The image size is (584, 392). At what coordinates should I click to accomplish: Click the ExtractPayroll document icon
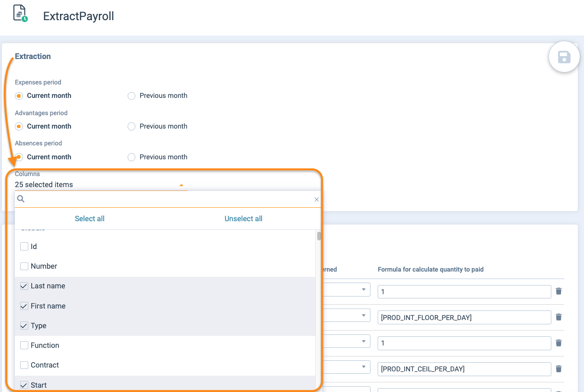[20, 14]
